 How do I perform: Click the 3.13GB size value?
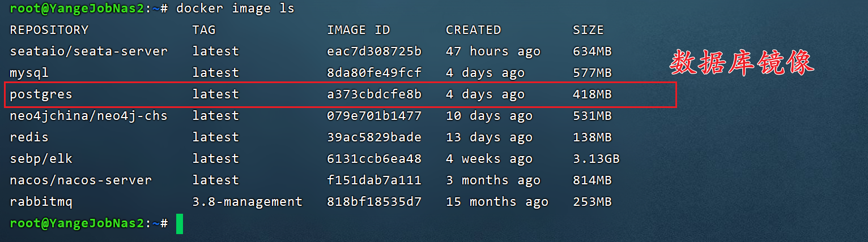coord(596,159)
